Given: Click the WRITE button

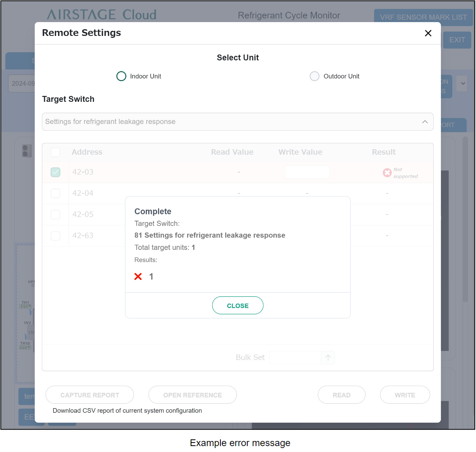Looking at the screenshot, I should click(x=405, y=395).
